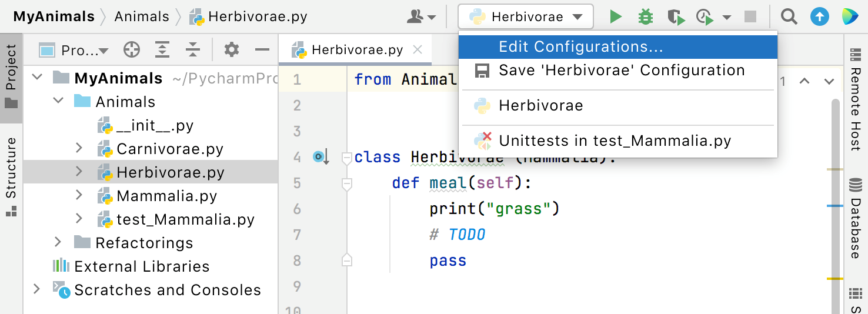Click the Profile run icon
The width and height of the screenshot is (868, 314).
pos(705,16)
